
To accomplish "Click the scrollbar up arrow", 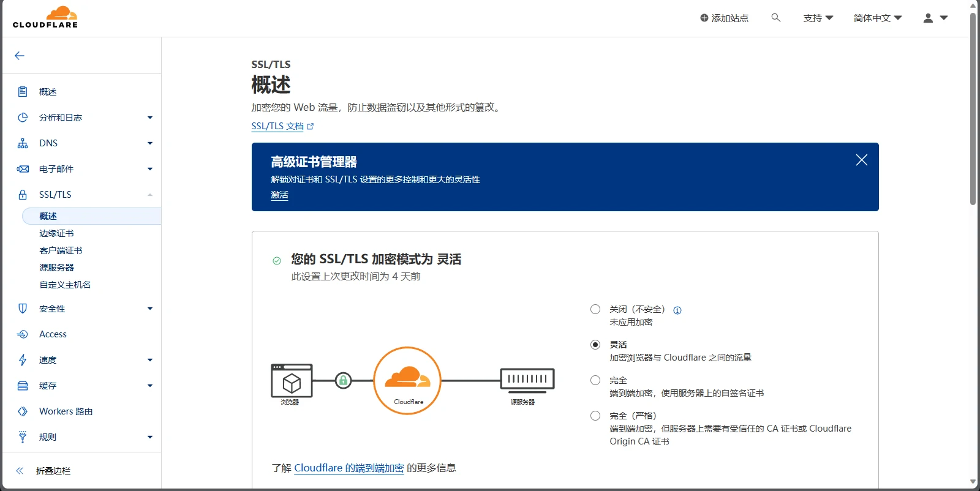I will 973,5.
